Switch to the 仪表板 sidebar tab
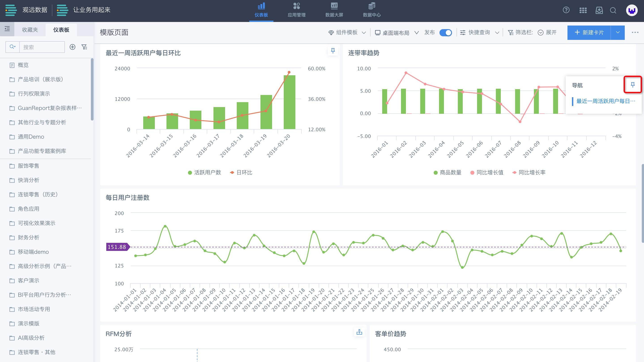Screen dimensions: 644x362 click(61, 30)
